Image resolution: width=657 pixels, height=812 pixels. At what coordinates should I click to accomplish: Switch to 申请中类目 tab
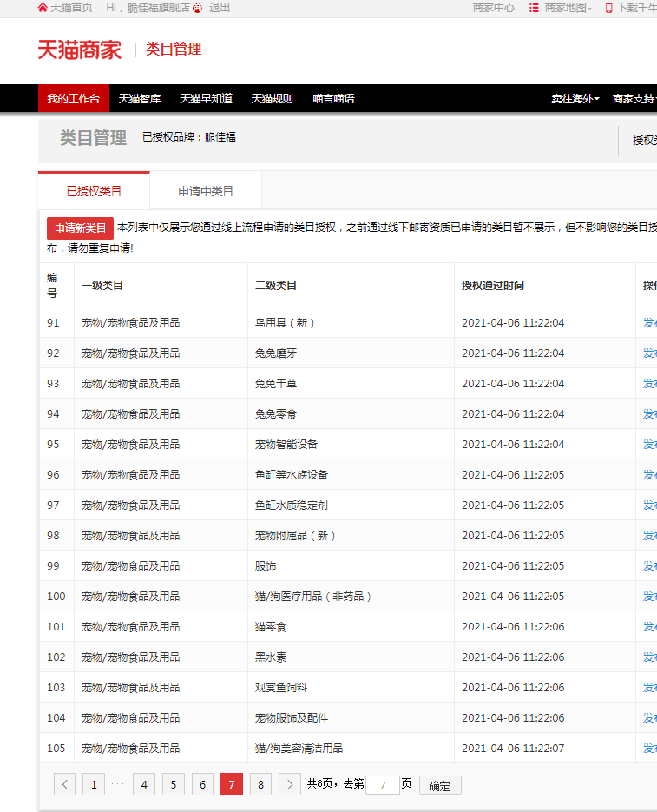tap(206, 191)
